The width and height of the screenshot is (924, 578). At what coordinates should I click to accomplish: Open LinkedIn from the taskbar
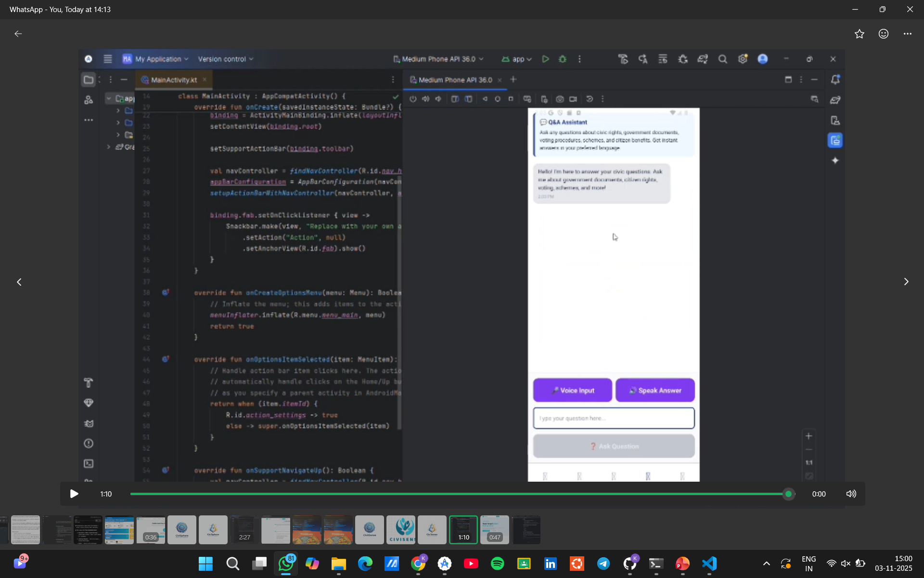pos(550,563)
